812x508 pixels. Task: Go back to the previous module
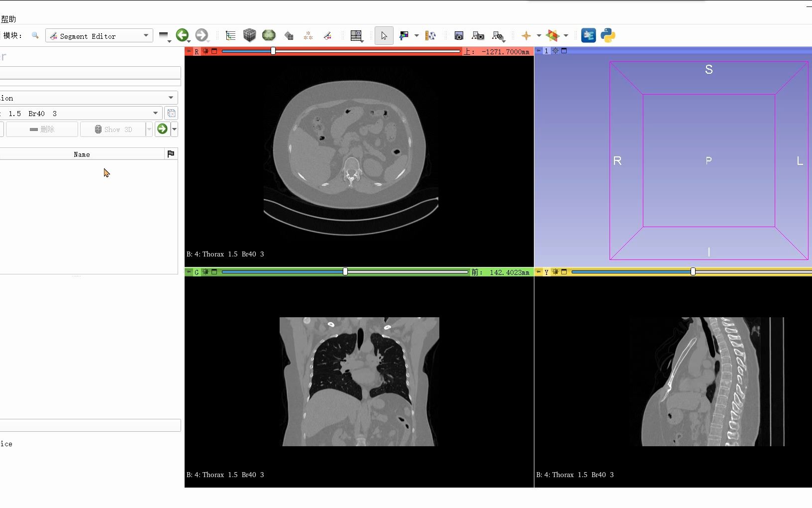coord(182,35)
